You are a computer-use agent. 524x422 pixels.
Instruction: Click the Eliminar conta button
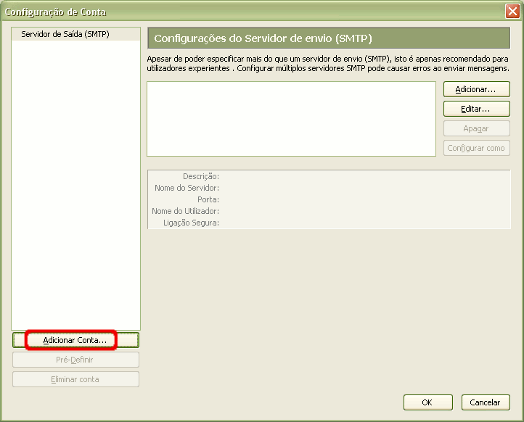(x=76, y=379)
